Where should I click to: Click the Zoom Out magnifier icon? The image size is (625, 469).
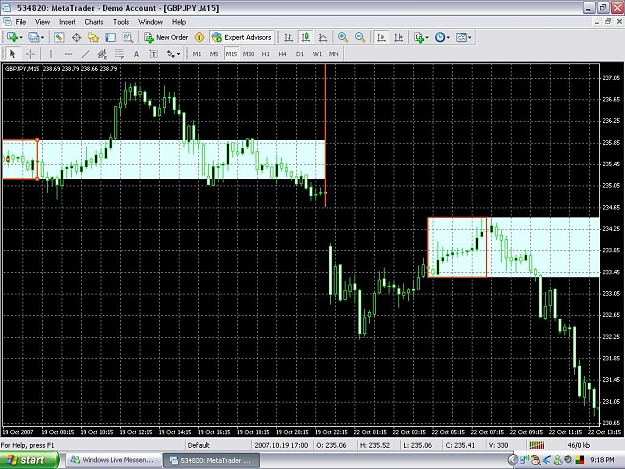coord(360,37)
